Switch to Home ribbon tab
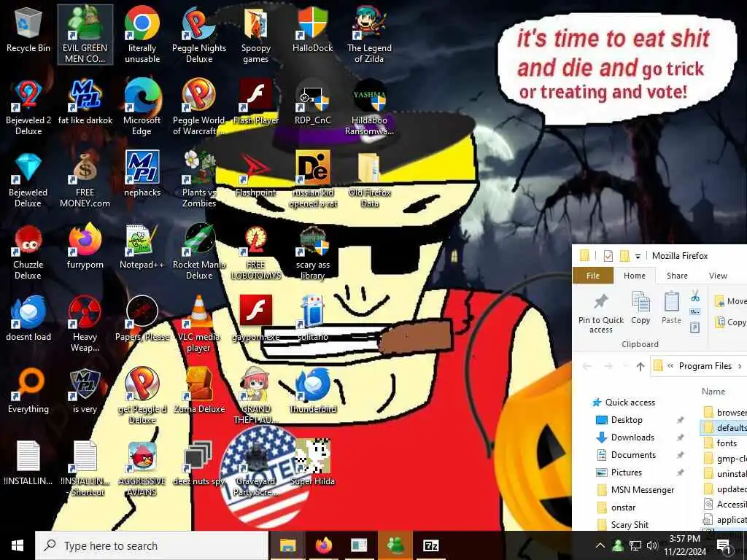Image resolution: width=747 pixels, height=560 pixels. [635, 276]
